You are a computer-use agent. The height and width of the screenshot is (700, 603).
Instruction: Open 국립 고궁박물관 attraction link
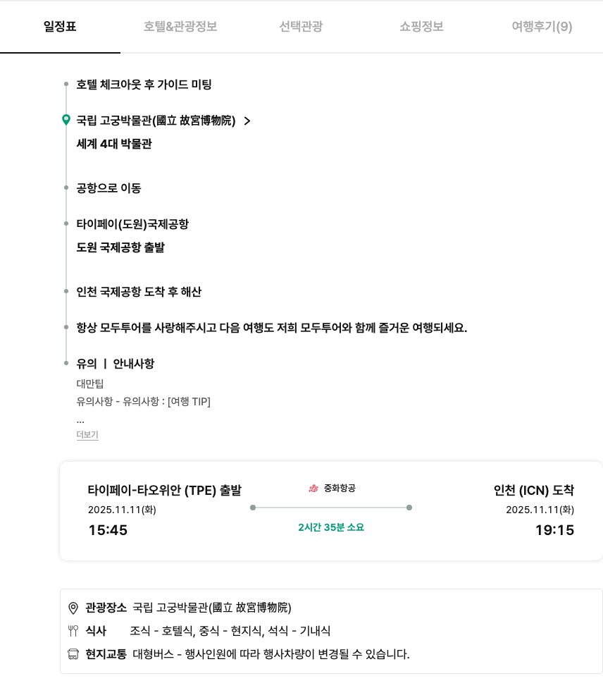(x=156, y=121)
